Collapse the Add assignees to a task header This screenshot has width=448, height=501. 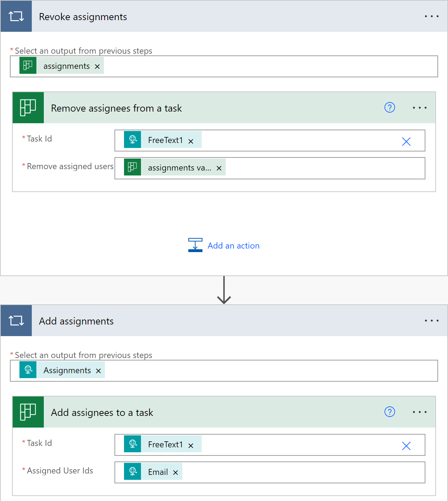pyautogui.click(x=212, y=412)
